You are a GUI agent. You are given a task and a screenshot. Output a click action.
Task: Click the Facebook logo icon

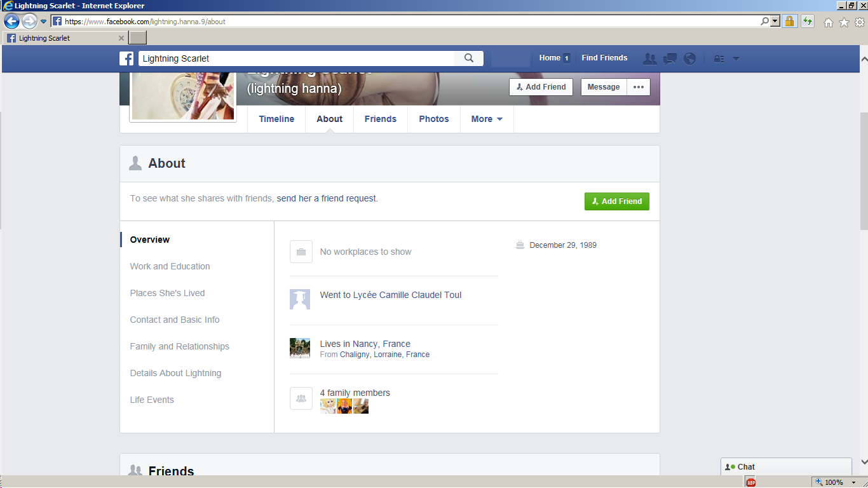tap(126, 58)
